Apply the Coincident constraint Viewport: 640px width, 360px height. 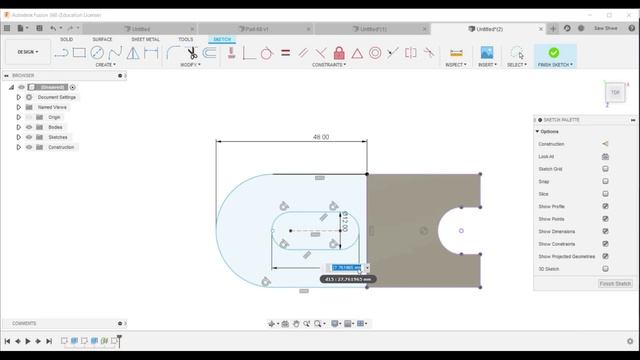[249, 53]
